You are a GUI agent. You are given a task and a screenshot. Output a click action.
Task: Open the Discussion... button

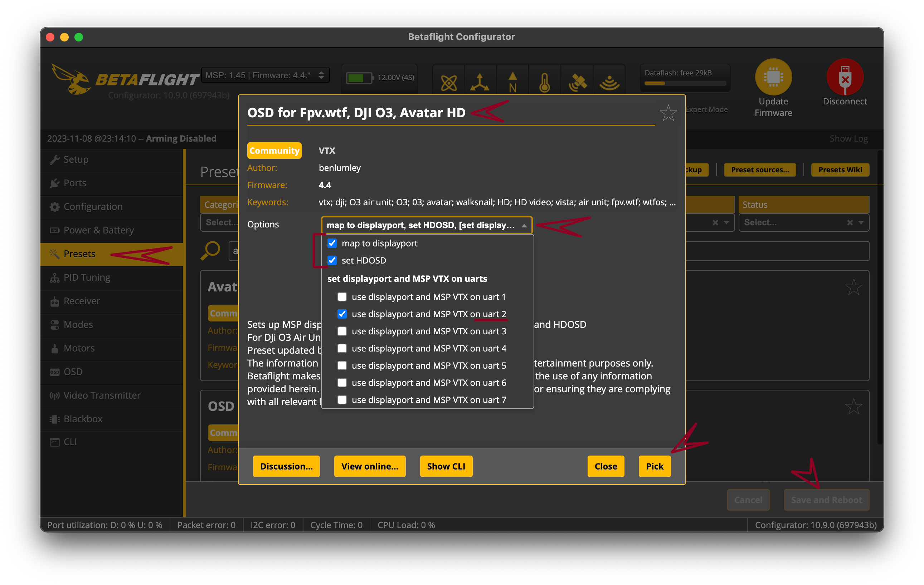click(x=286, y=467)
